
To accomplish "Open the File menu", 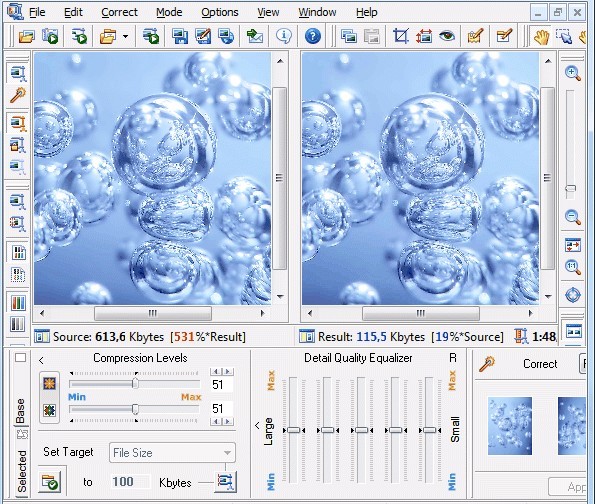I will click(37, 12).
